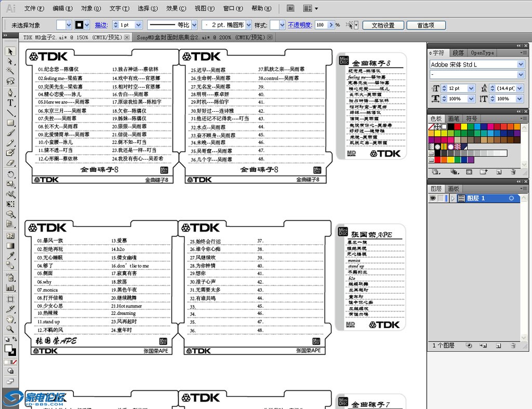Screen dimensions: 532x409
Task: Open the font family dropdown
Action: click(x=521, y=64)
